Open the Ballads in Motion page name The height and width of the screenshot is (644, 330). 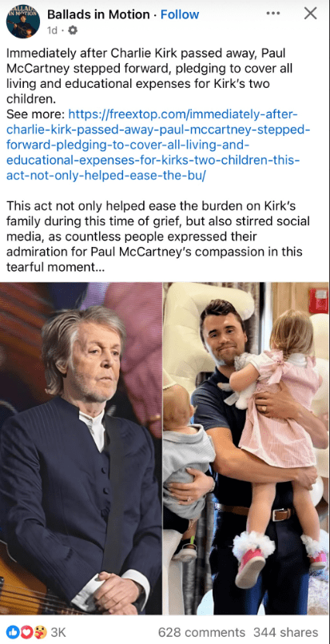98,15
